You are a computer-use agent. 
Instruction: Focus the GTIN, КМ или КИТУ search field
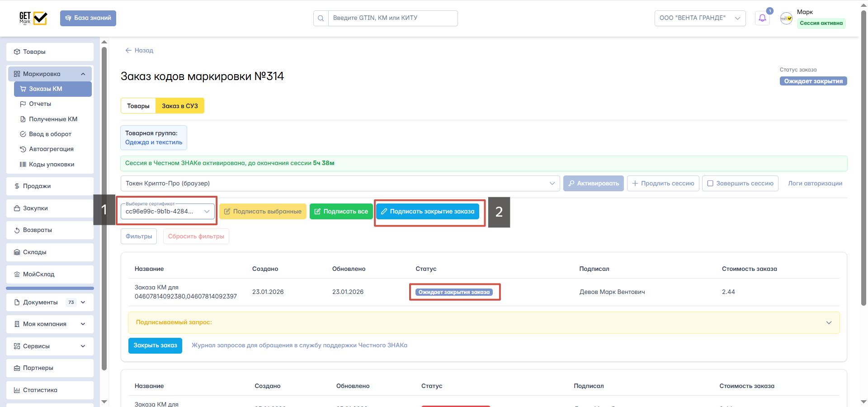click(x=392, y=18)
